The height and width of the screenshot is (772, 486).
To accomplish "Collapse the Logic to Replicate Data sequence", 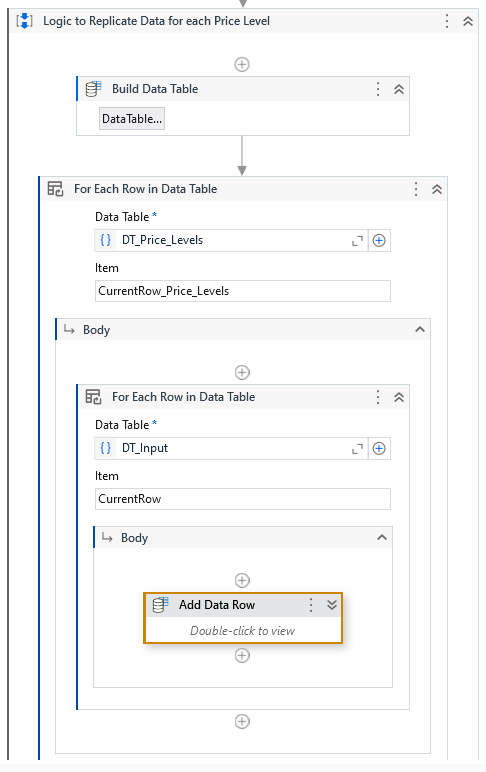I will coord(468,21).
